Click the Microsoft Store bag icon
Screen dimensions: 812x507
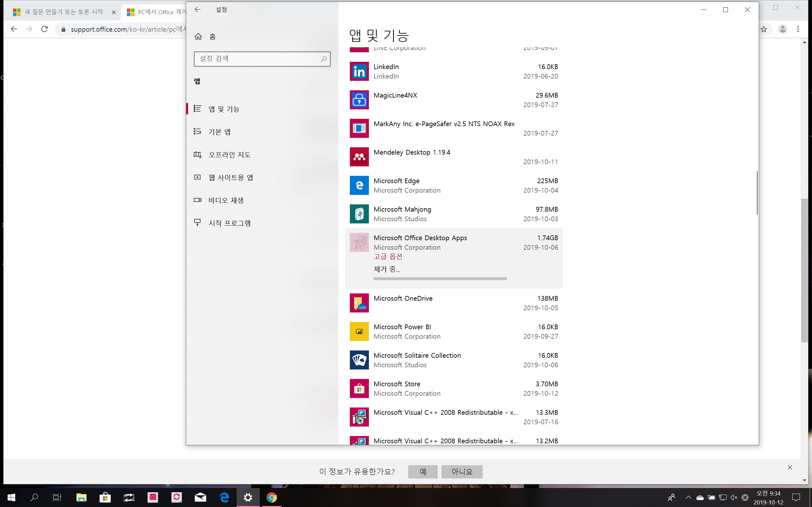359,388
